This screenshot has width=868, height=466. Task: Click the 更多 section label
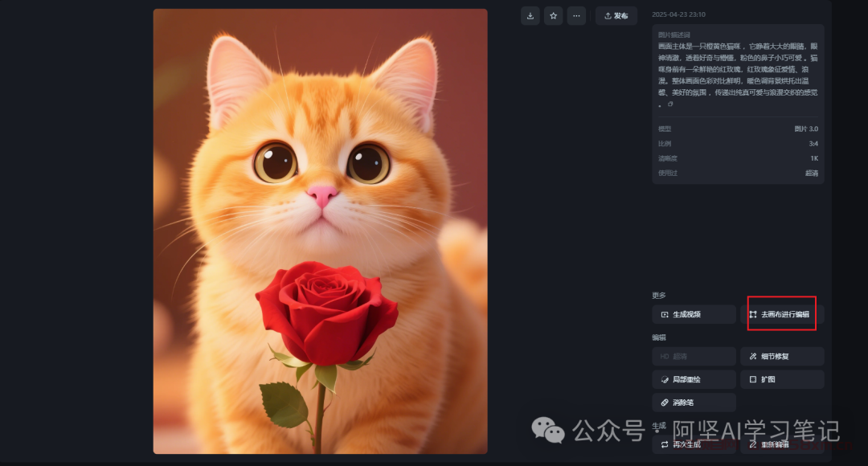(659, 296)
